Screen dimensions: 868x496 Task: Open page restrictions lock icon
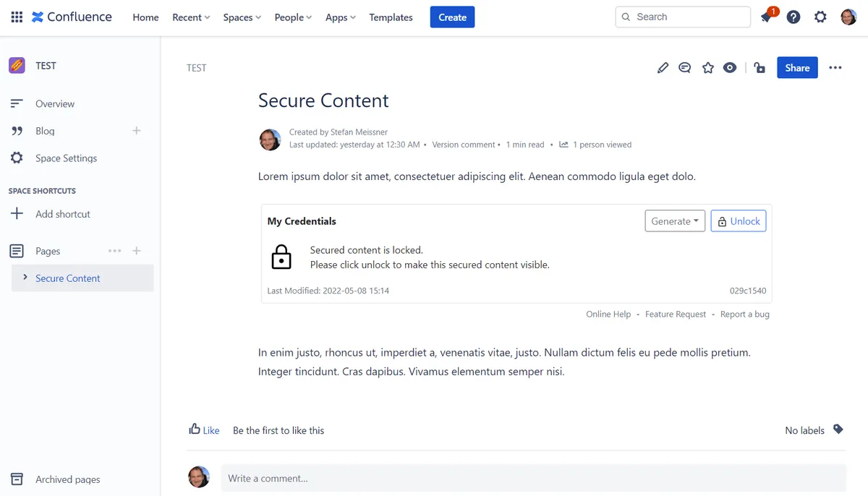pos(759,68)
